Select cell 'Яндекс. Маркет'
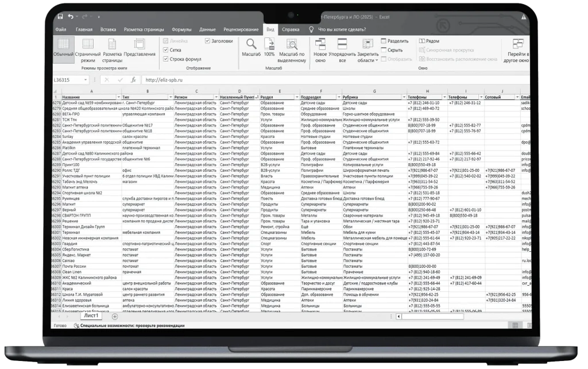This screenshot has height=369, width=588. click(91, 255)
